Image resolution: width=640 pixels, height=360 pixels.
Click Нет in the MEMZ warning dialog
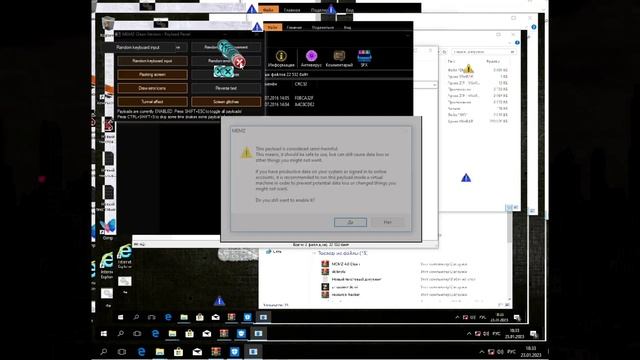click(387, 222)
